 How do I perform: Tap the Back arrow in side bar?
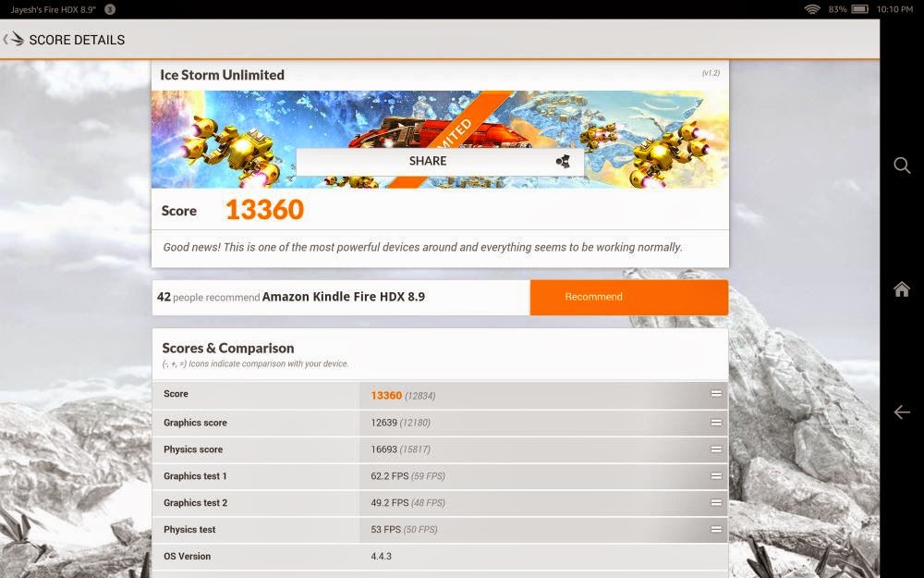coord(902,412)
